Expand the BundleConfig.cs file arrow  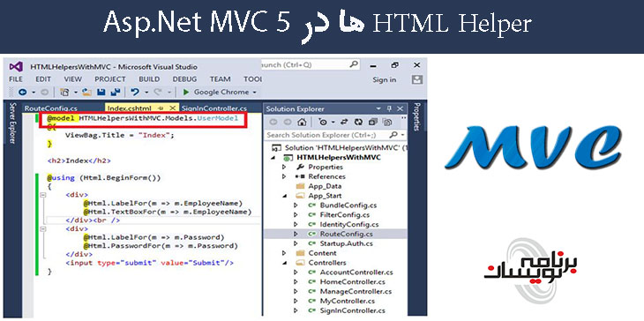point(296,205)
